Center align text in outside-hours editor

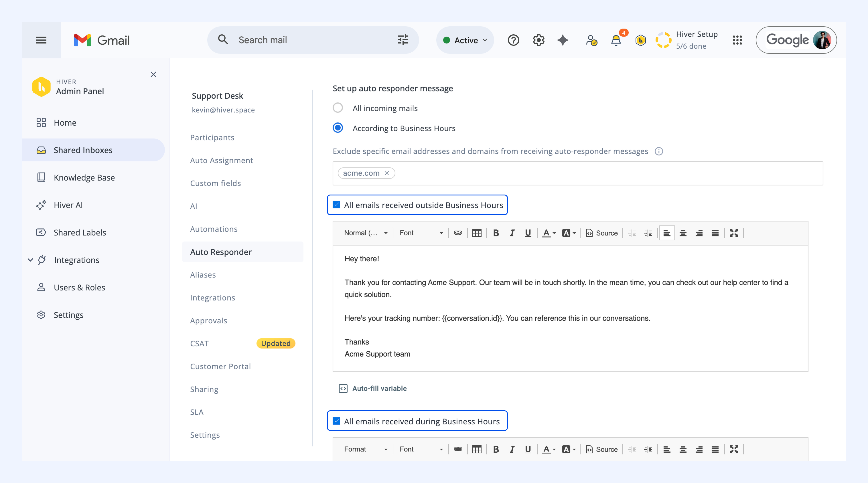tap(683, 233)
